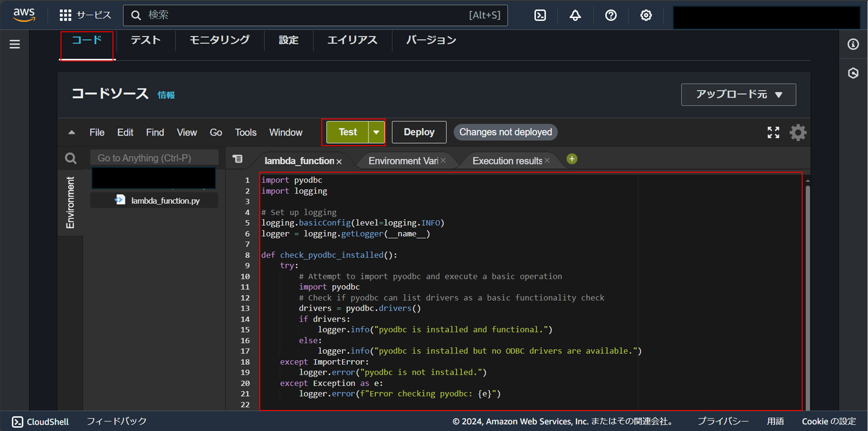The height and width of the screenshot is (431, 868).
Task: Collapse the file explorer with the up arrow
Action: coord(71,132)
